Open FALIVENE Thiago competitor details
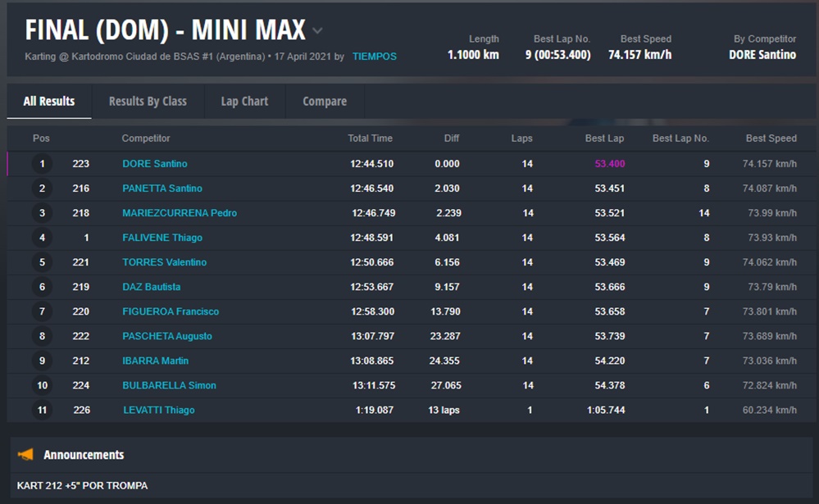Screen dimensions: 819x504 pos(162,238)
